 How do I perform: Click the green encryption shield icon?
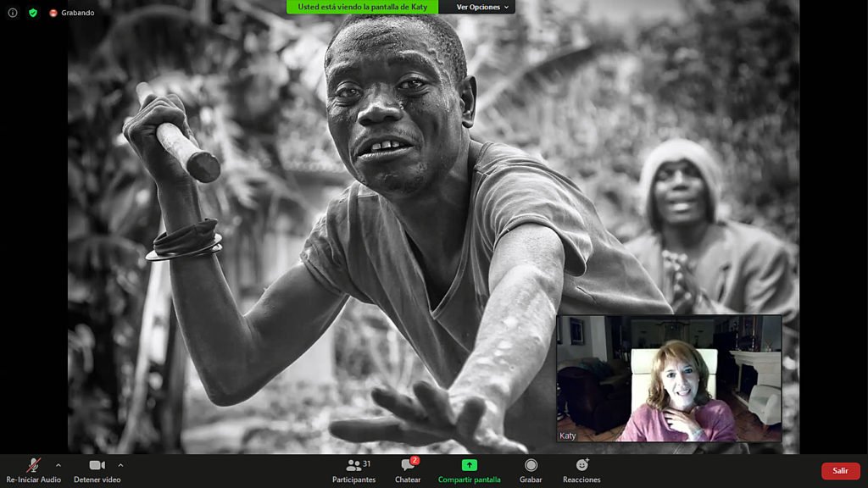(x=33, y=13)
